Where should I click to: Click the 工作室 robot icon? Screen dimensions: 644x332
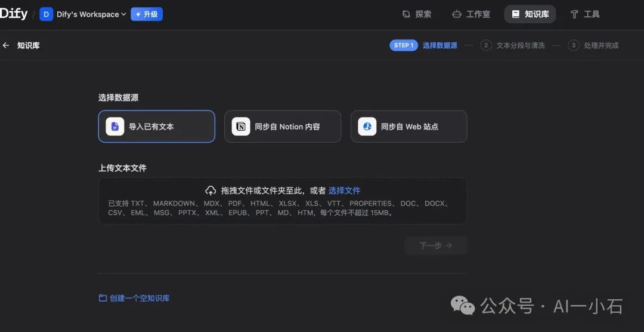457,14
